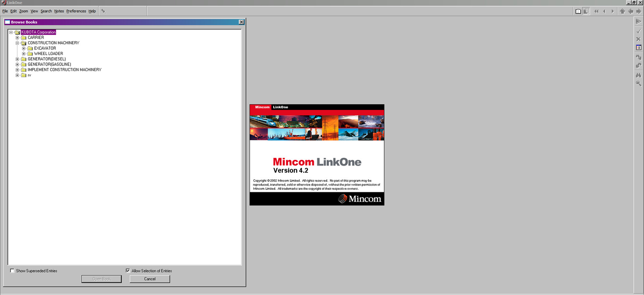Collapse the CONSTRUCTION MACHINERY node
This screenshot has width=644, height=295.
pyautogui.click(x=17, y=43)
